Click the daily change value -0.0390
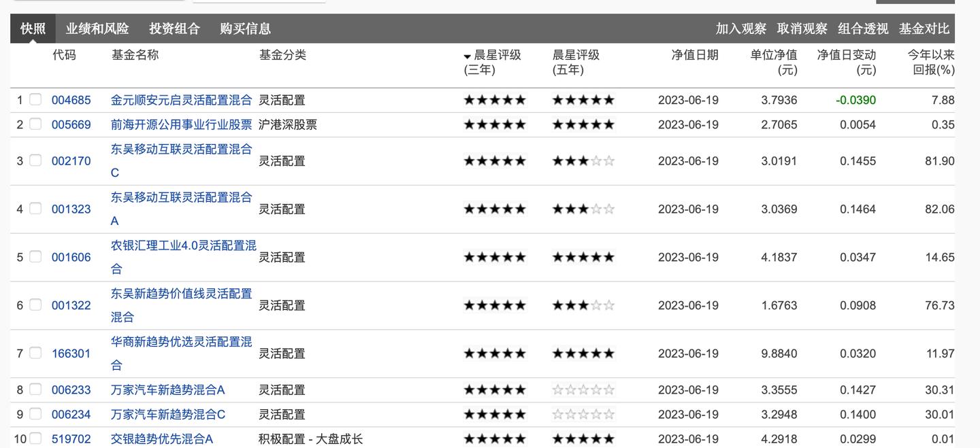The image size is (980, 448). 856,100
